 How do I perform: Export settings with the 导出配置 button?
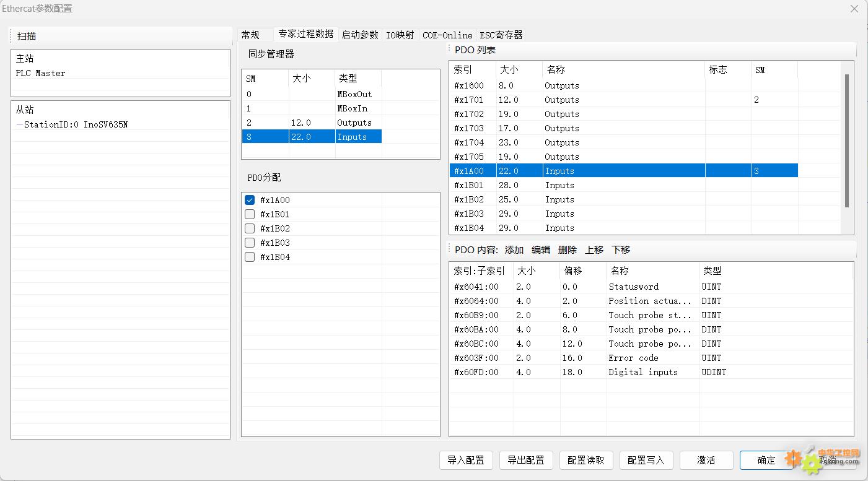[x=526, y=460]
